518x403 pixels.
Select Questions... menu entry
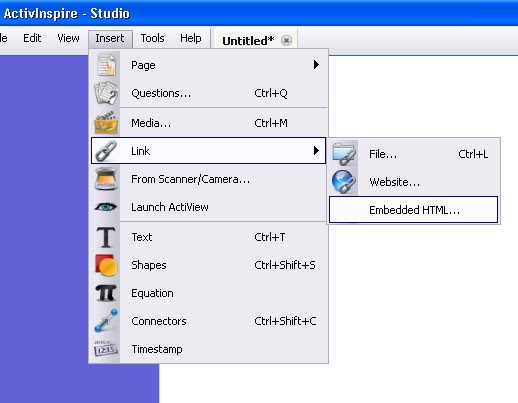pyautogui.click(x=208, y=93)
